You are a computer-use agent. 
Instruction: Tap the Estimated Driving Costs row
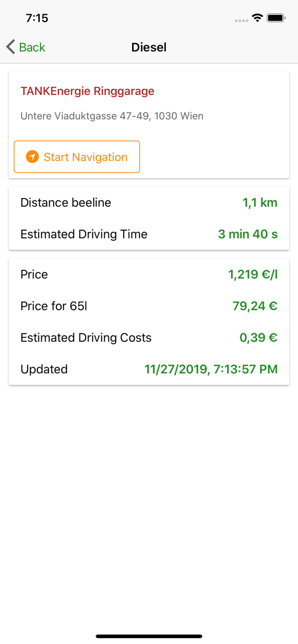149,337
